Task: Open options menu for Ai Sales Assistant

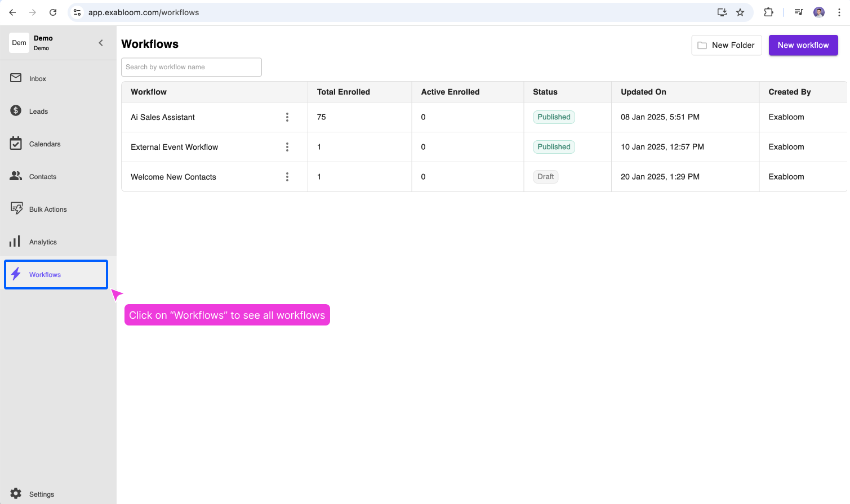Action: pos(287,117)
